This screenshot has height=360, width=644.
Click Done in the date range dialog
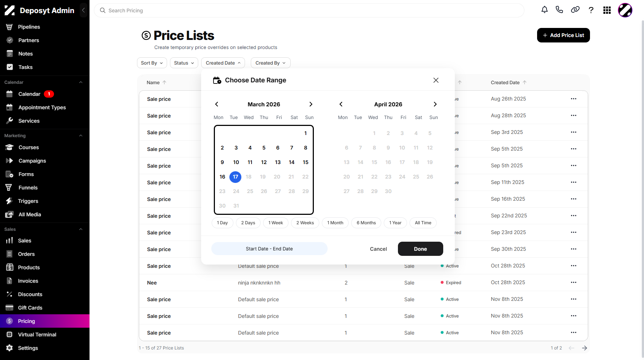pos(420,249)
